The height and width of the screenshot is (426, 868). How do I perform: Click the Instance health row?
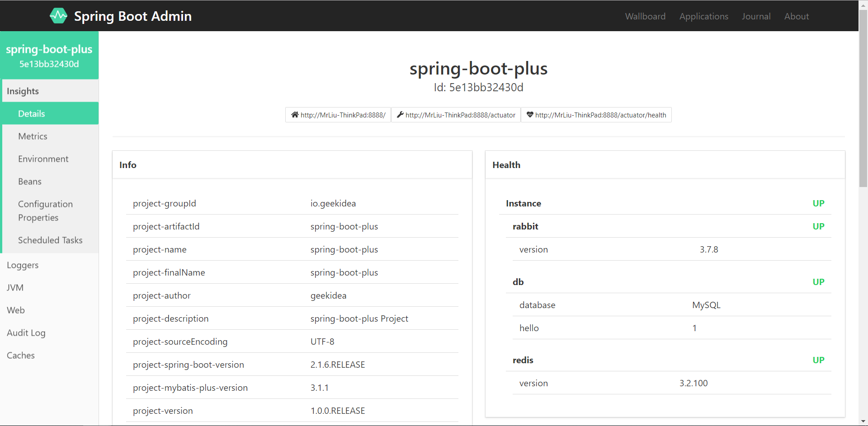click(x=665, y=203)
